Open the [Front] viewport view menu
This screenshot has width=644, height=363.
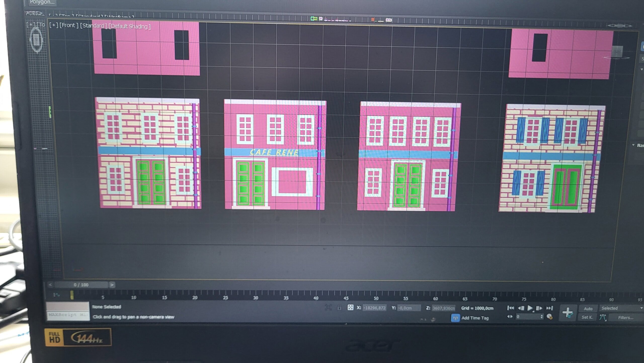[x=69, y=25]
